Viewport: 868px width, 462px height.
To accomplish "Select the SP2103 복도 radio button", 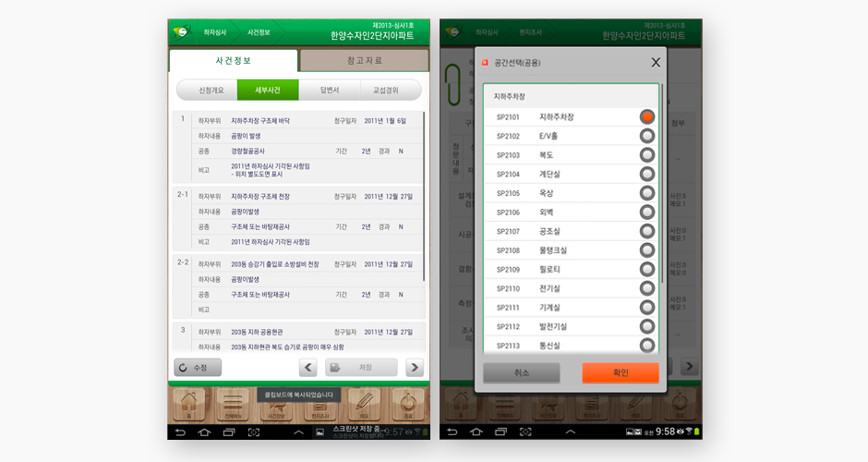I will click(647, 155).
